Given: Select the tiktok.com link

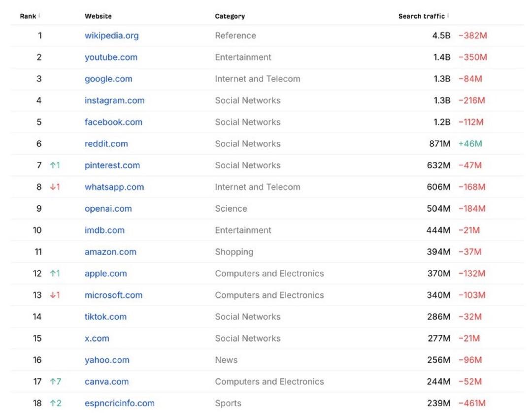Looking at the screenshot, I should (105, 317).
